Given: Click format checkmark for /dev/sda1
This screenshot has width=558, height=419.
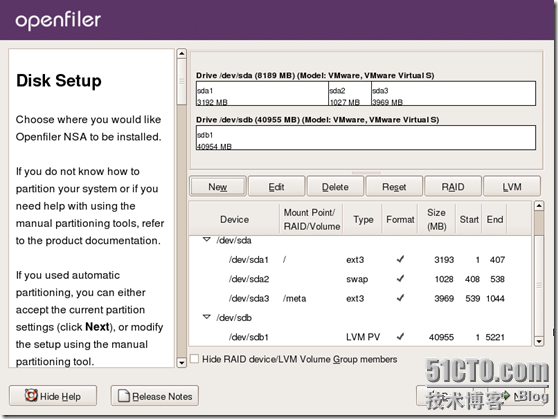Looking at the screenshot, I should 400,259.
